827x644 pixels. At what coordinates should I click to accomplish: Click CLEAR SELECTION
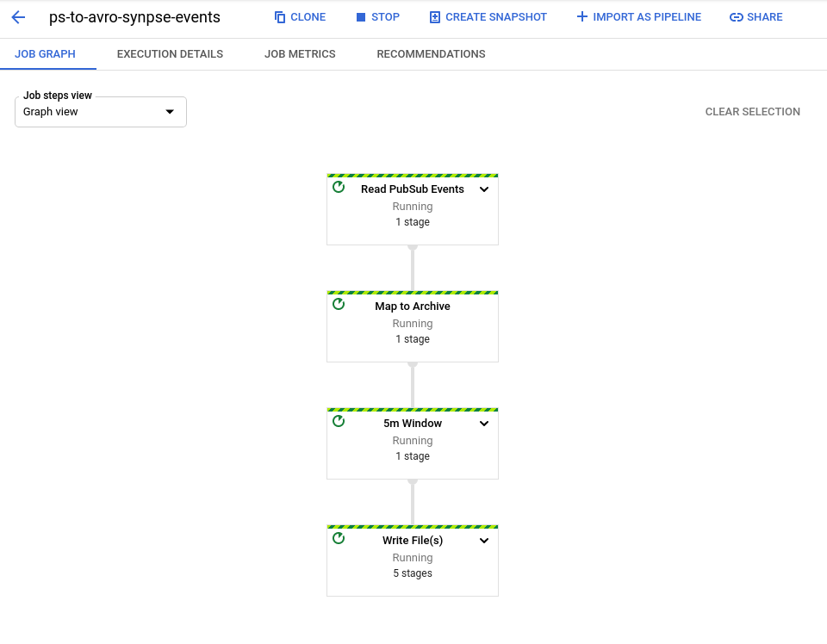pyautogui.click(x=752, y=111)
